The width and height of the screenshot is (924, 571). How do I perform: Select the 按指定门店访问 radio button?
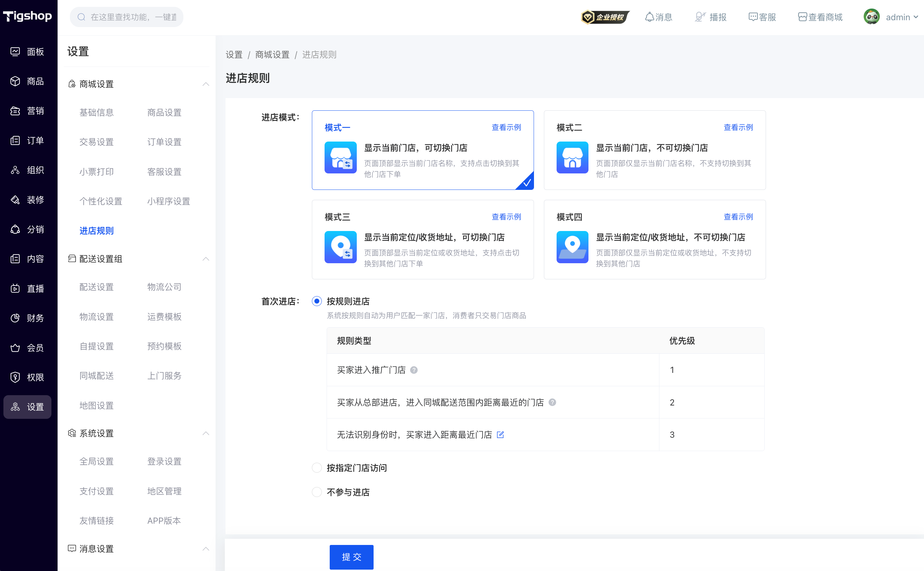317,468
